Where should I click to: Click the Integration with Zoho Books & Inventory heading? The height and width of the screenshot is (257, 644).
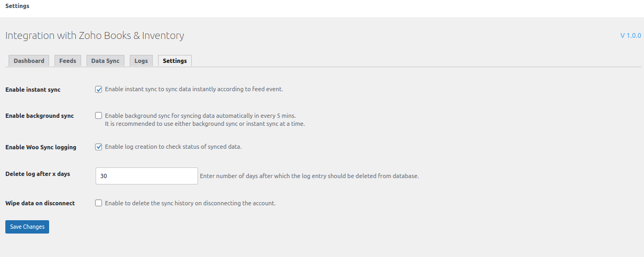(95, 36)
